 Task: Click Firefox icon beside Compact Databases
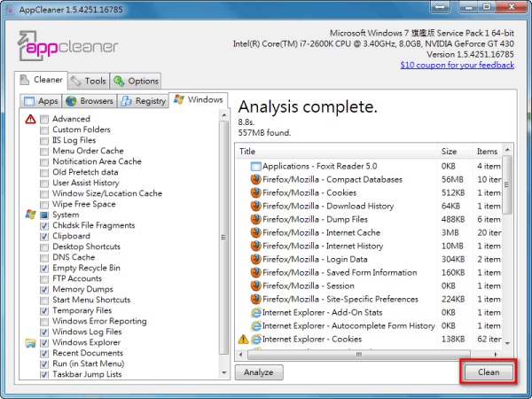point(257,179)
